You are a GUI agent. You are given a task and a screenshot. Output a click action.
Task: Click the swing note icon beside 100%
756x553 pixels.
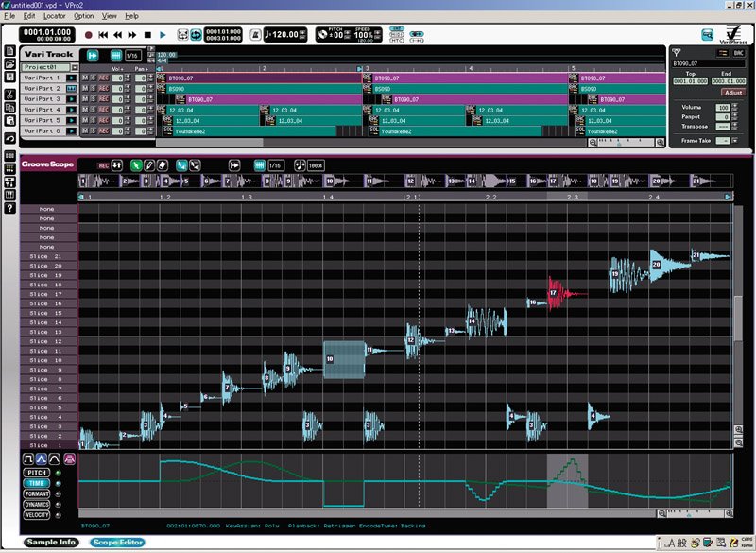300,165
